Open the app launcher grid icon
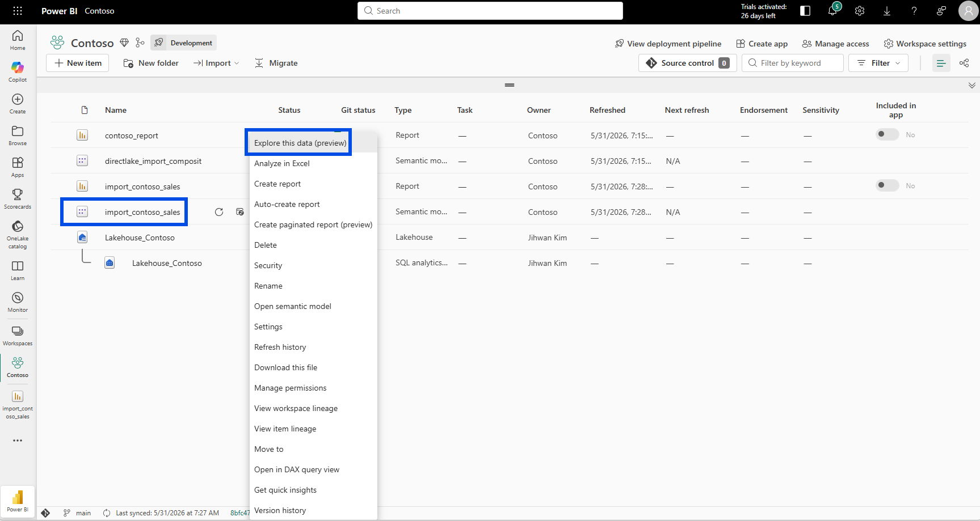Image resolution: width=980 pixels, height=521 pixels. (18, 11)
